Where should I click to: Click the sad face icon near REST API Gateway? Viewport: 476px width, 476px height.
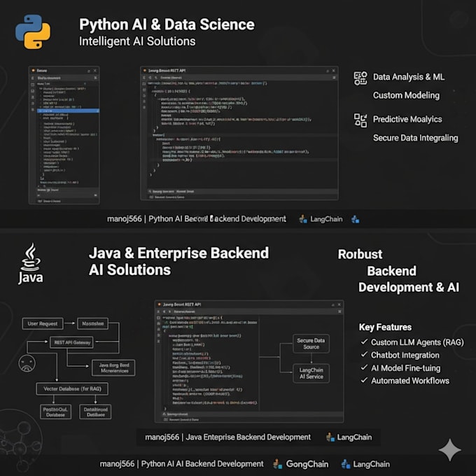click(27, 363)
